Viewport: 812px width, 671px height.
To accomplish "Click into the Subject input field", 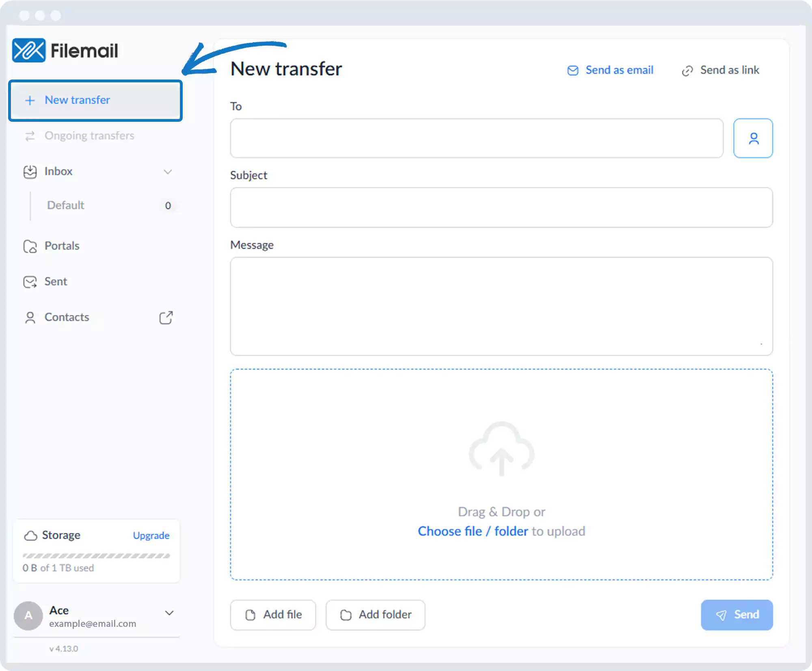I will tap(501, 207).
